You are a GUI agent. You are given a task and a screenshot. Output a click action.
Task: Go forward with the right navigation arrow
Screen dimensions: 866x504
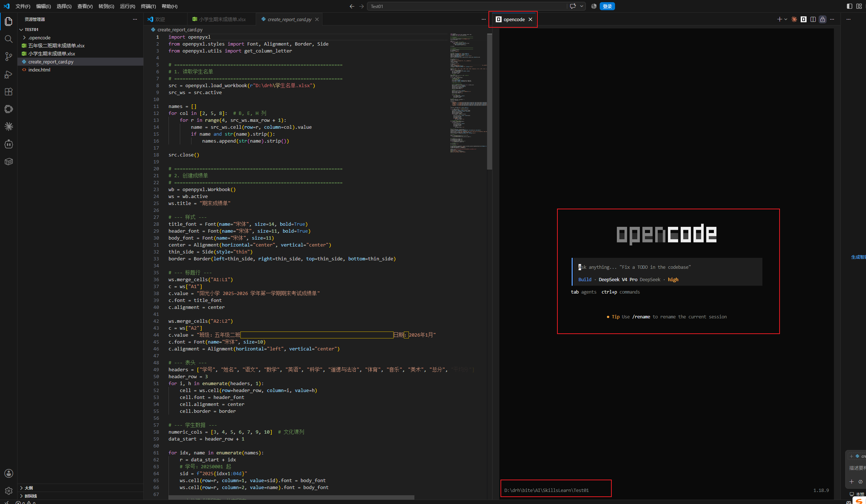[361, 6]
